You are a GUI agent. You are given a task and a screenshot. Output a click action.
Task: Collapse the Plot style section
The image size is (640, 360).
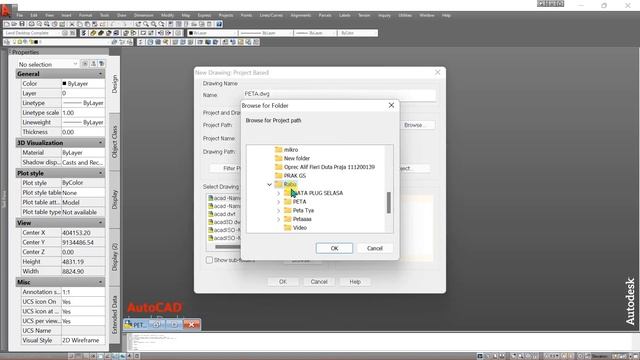coord(100,173)
